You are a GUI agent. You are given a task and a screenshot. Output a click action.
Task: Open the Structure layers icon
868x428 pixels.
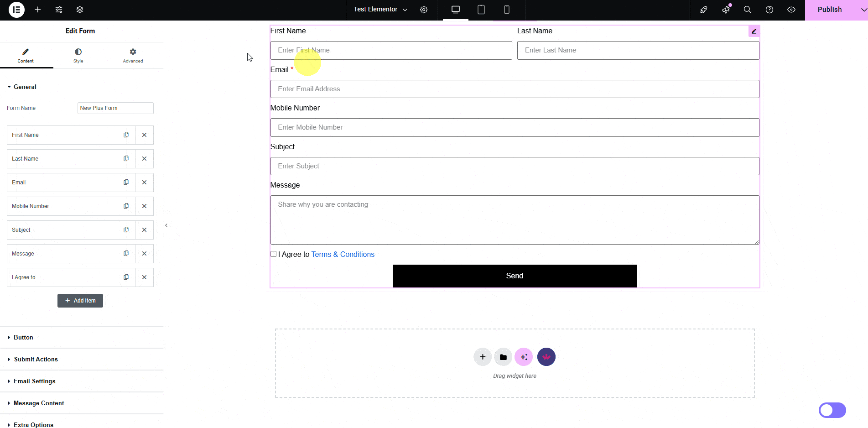80,10
